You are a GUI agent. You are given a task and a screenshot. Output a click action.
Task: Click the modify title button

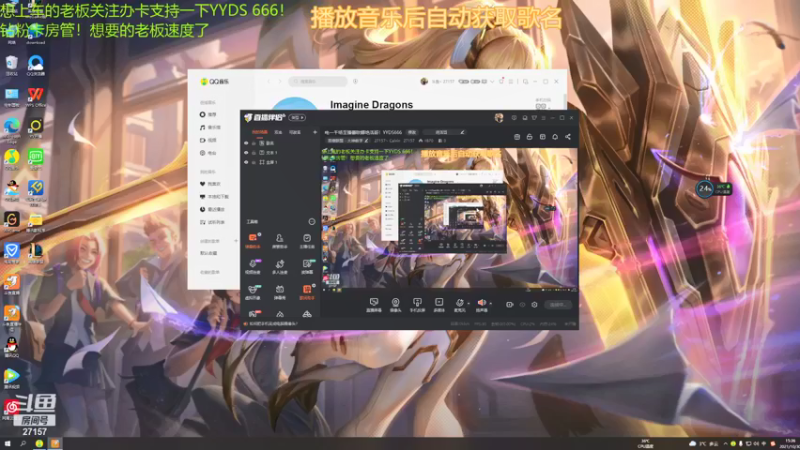coord(412,132)
